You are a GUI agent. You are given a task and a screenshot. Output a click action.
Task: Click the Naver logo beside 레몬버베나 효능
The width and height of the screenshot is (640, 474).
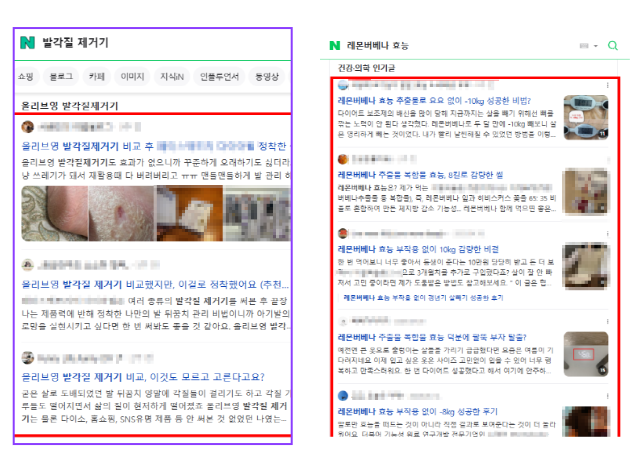[335, 46]
